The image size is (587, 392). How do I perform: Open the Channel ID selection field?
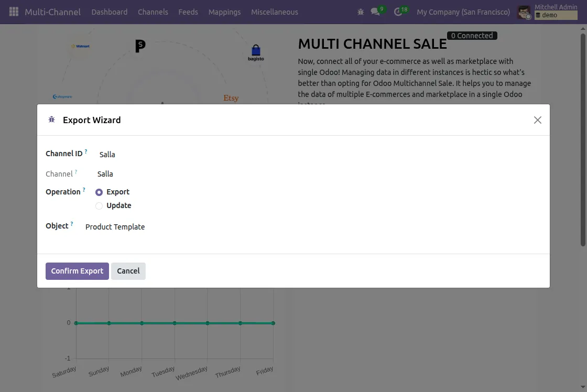pos(107,154)
